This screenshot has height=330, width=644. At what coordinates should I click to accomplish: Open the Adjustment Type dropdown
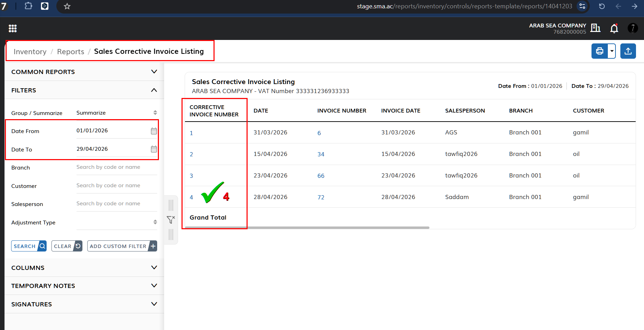[x=116, y=222]
